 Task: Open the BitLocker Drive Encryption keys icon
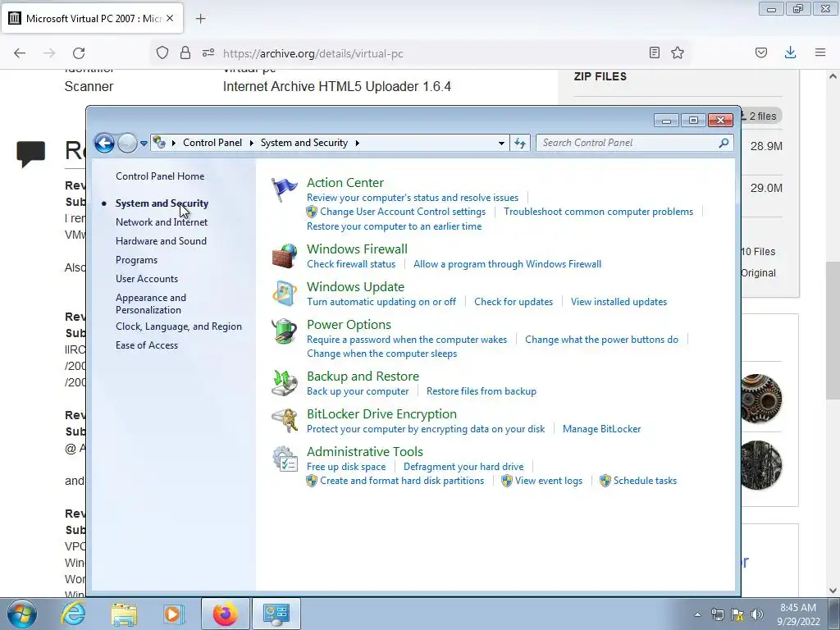click(x=284, y=420)
